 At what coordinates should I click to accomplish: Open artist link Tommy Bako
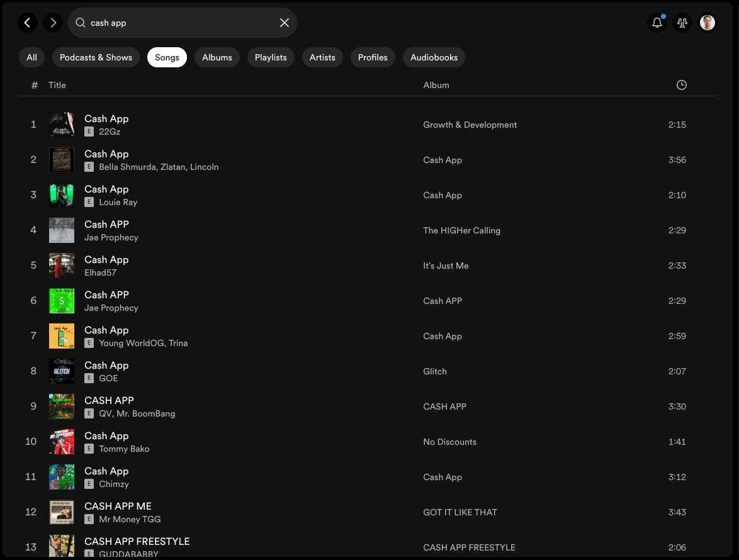coord(124,449)
